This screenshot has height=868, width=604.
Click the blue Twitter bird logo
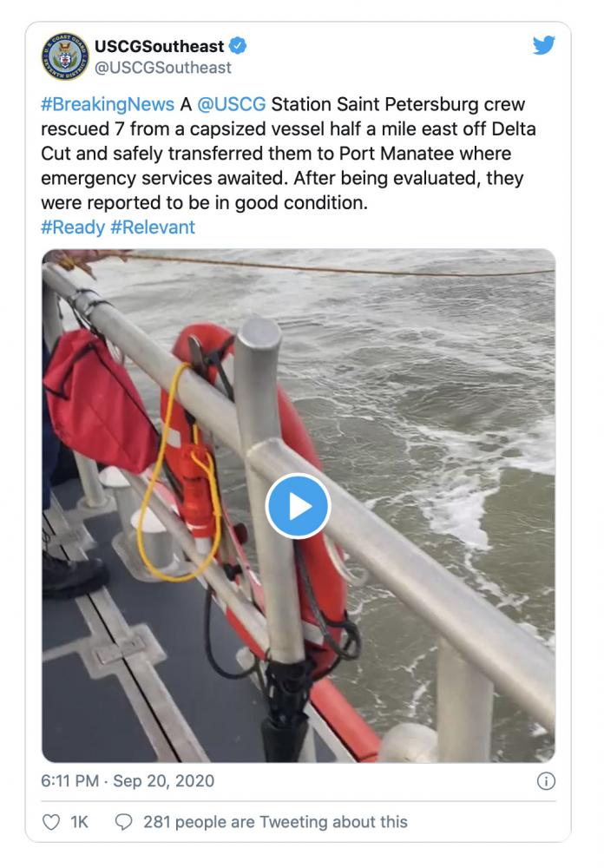click(543, 45)
